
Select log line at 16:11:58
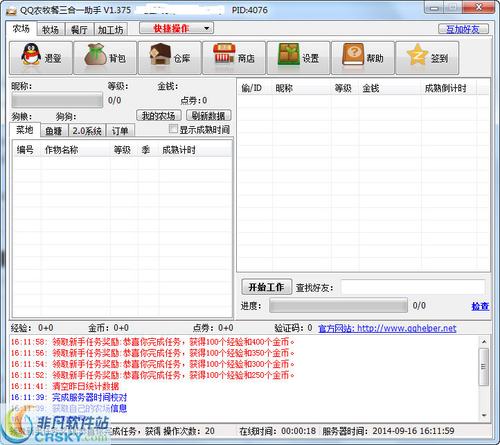tap(153, 342)
